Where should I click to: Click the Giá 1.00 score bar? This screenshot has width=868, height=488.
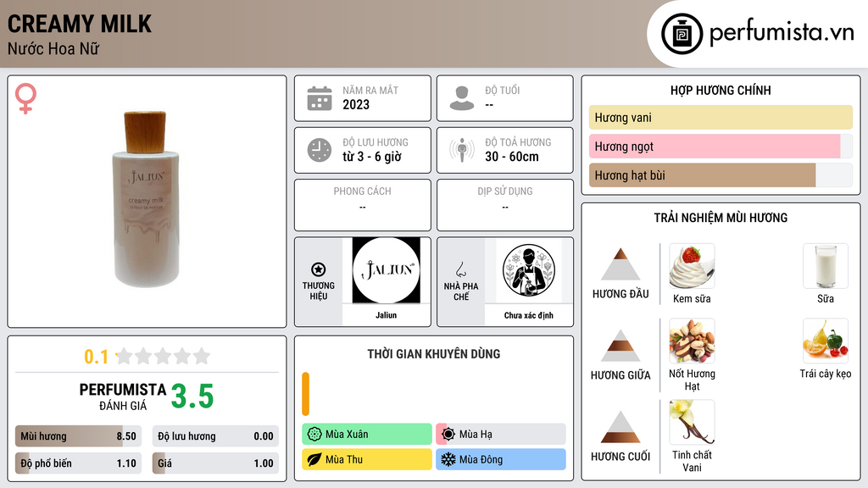click(215, 463)
